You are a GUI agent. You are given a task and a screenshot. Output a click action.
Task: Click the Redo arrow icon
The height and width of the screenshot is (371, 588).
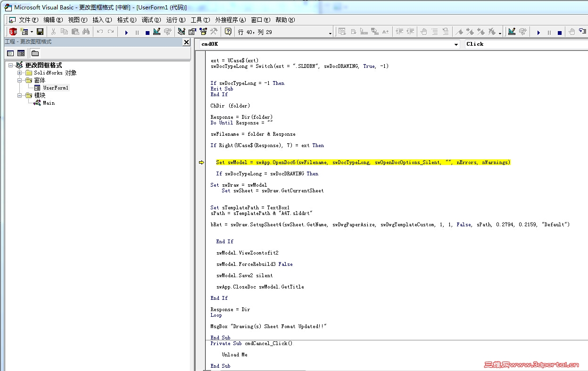point(110,32)
